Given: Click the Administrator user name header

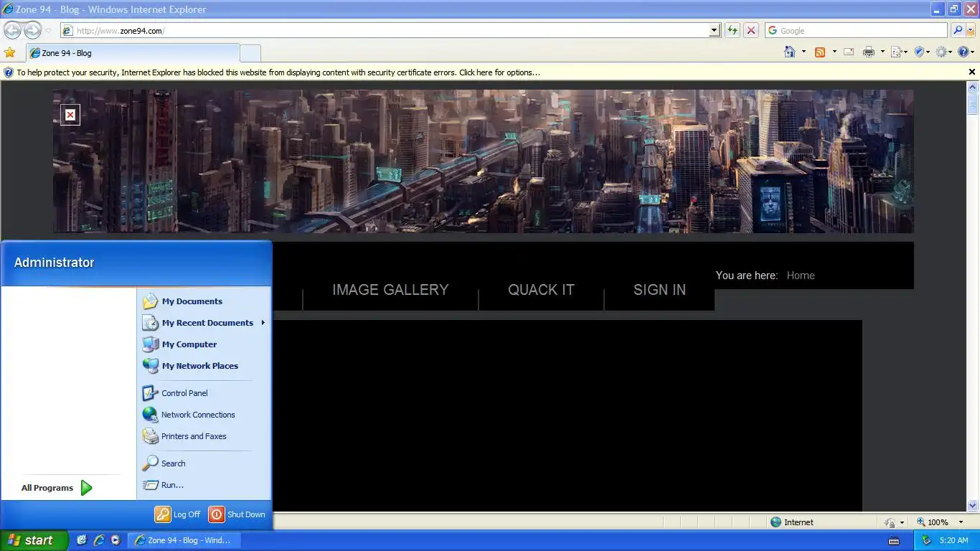Looking at the screenshot, I should pos(54,263).
